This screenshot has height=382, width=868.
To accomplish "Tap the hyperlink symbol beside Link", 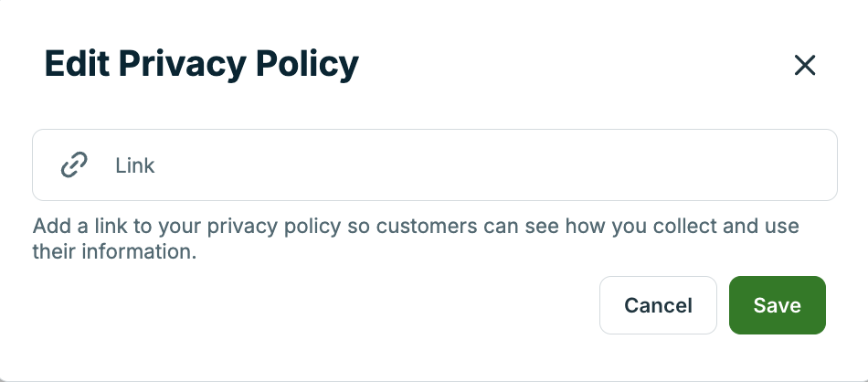I will [73, 165].
